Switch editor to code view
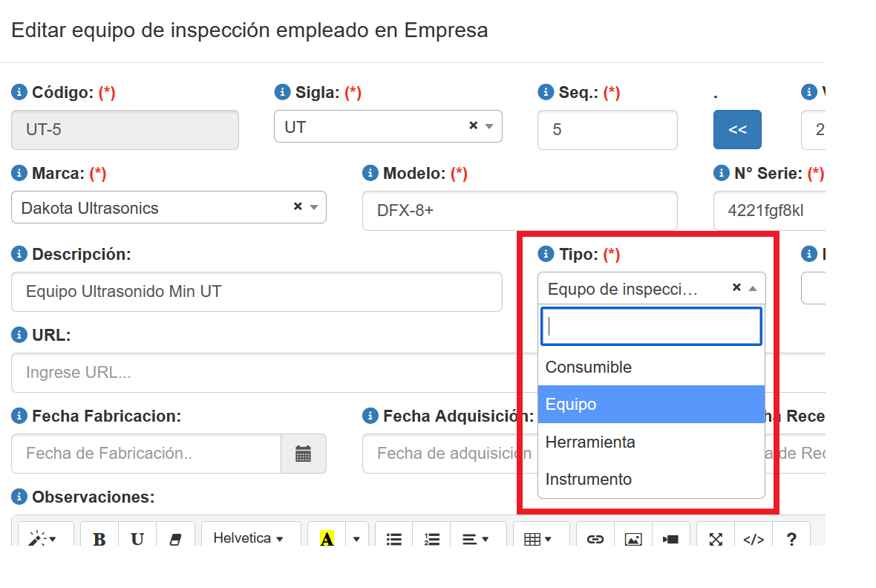876x588 pixels. pos(754,538)
